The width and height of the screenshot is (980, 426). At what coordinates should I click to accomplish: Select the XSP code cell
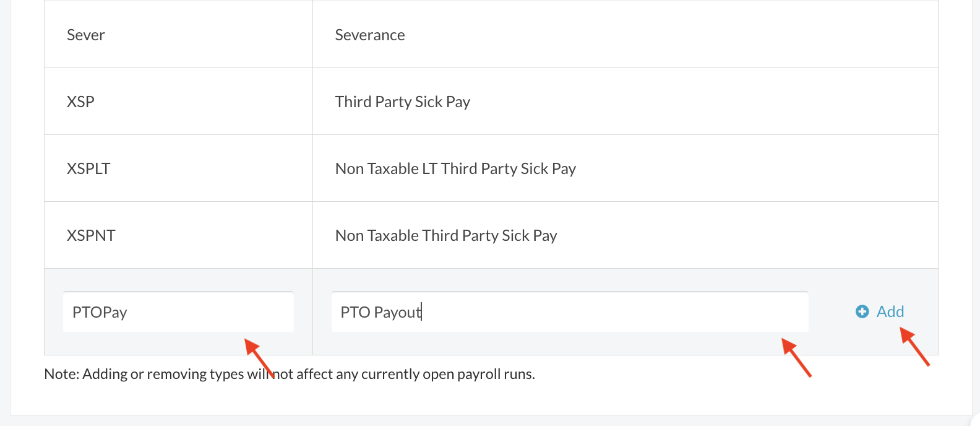point(80,102)
